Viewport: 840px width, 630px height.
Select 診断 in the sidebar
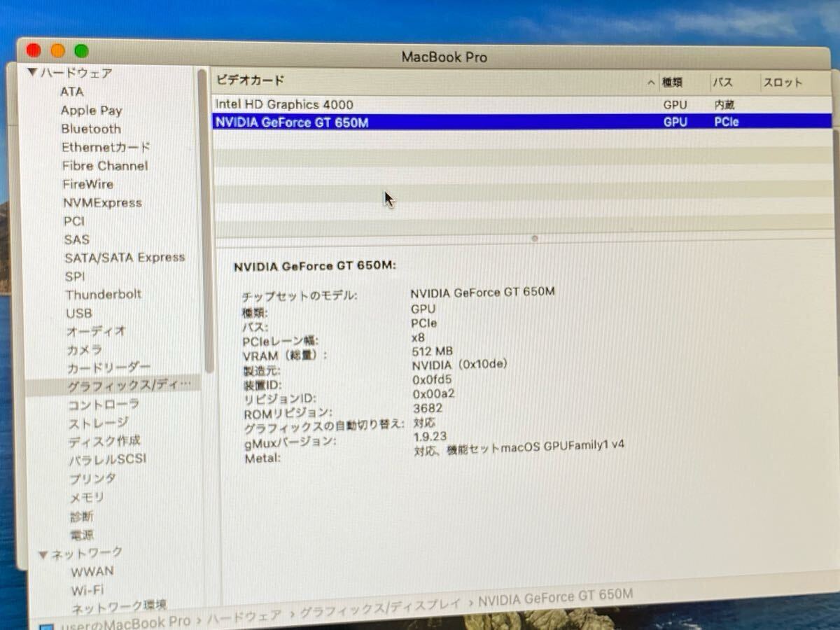pos(81,517)
